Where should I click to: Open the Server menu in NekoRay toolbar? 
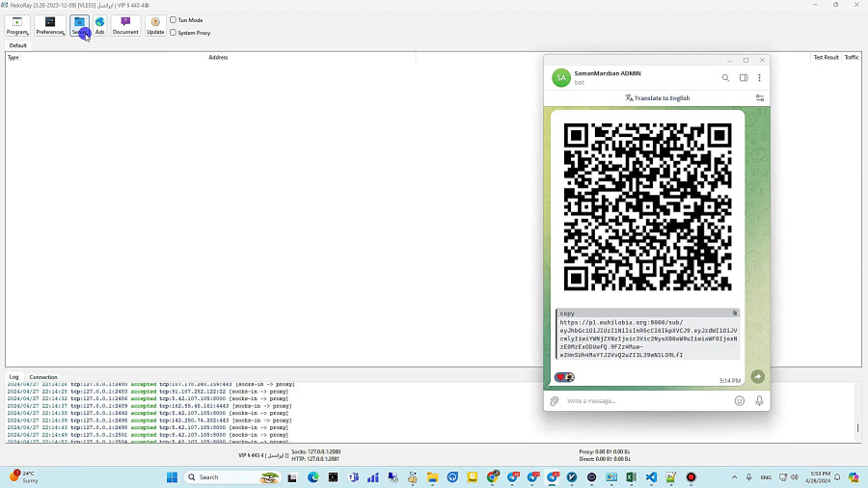(79, 25)
